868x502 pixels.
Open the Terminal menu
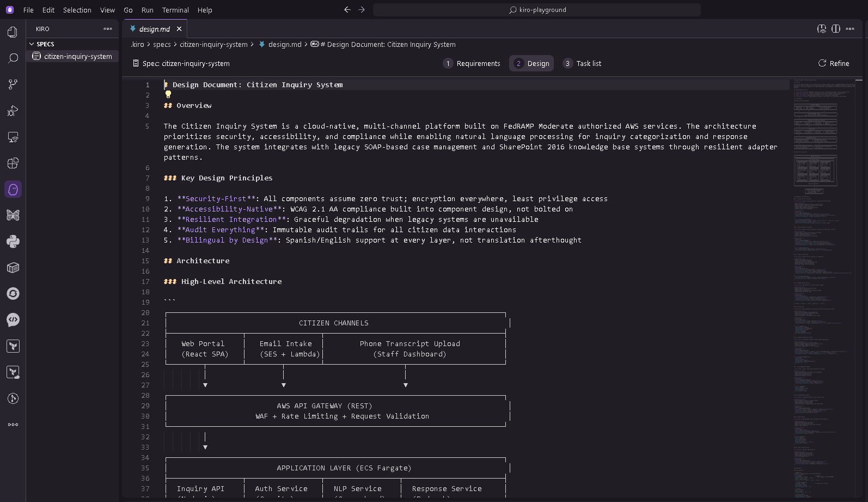click(175, 10)
